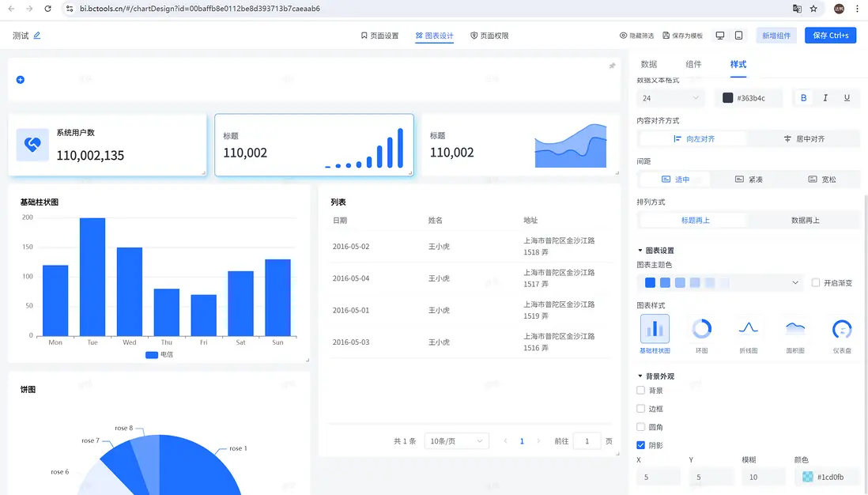The image size is (868, 495).
Task: Toggle the 电信 legend item
Action: [160, 355]
